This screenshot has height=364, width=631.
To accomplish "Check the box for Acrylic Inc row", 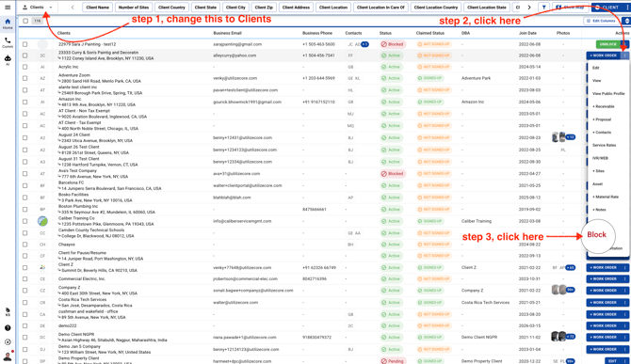I will tap(24, 67).
